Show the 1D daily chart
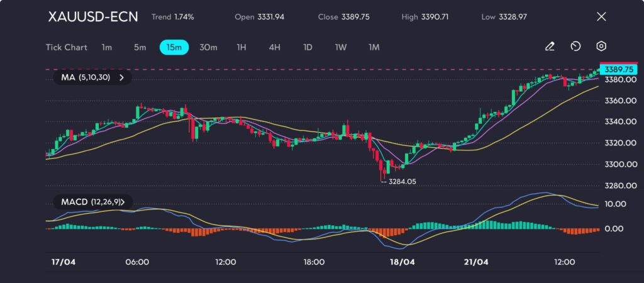The height and width of the screenshot is (283, 644). click(x=308, y=47)
